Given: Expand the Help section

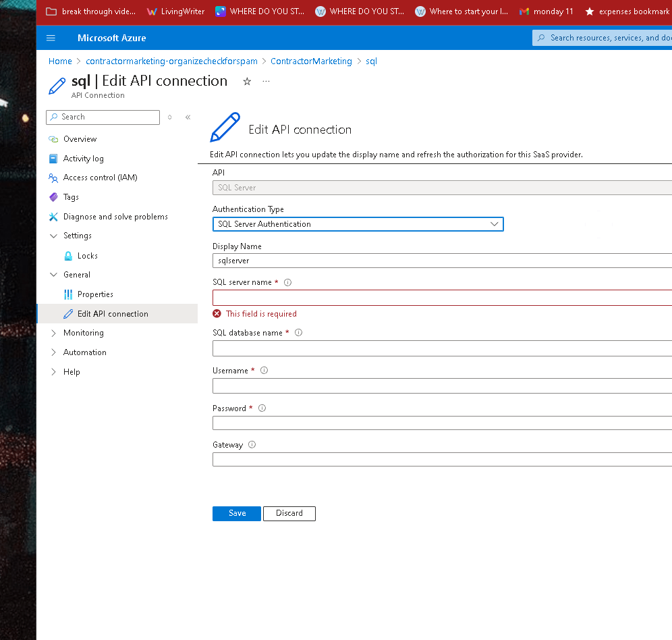Looking at the screenshot, I should pos(53,372).
